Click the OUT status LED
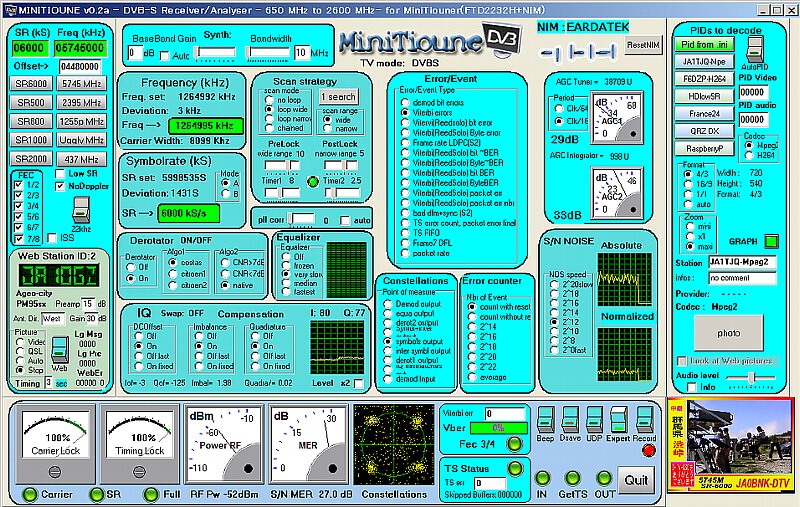 tap(604, 478)
